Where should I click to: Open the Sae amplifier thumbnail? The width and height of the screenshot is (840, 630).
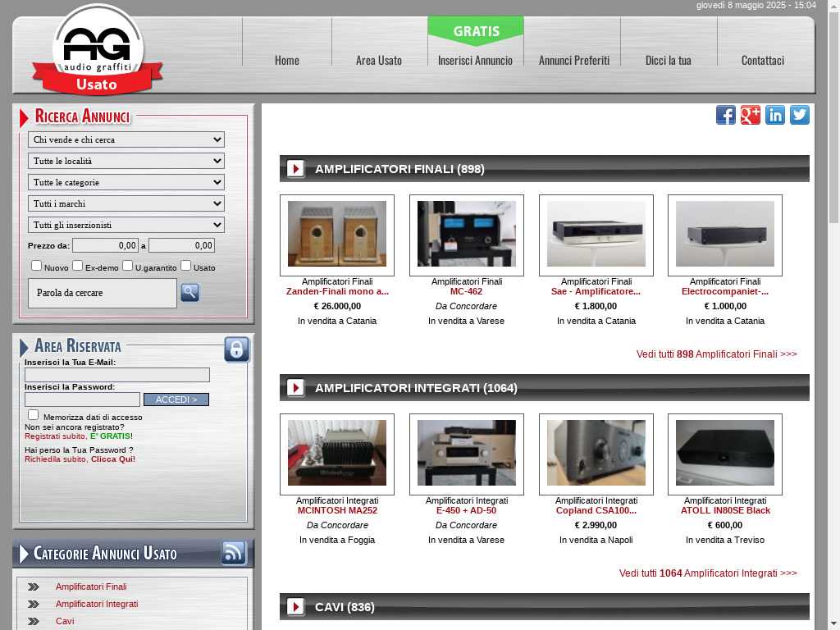pyautogui.click(x=596, y=234)
